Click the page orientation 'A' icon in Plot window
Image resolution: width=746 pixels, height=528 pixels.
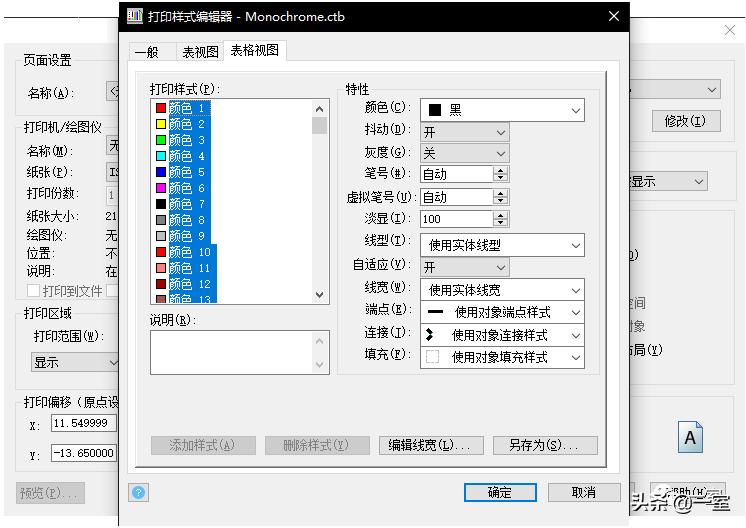coord(690,437)
